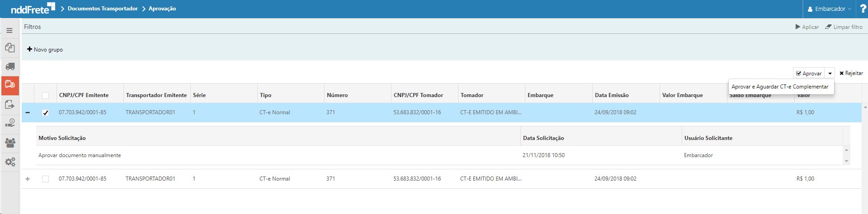
Task: Click CT-e Normal in the first row
Action: click(x=275, y=112)
